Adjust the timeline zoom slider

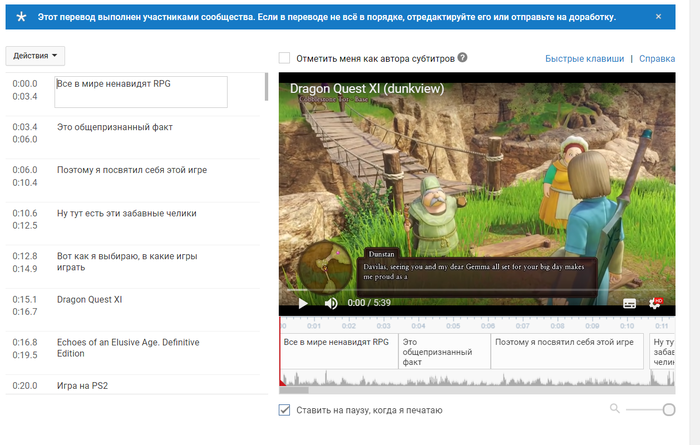click(x=668, y=409)
